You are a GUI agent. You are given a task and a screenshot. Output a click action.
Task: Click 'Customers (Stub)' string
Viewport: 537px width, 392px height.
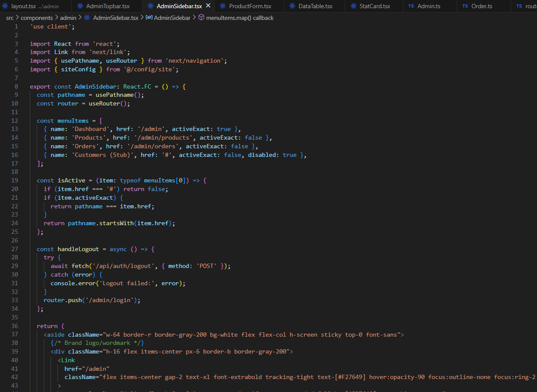[x=102, y=155]
